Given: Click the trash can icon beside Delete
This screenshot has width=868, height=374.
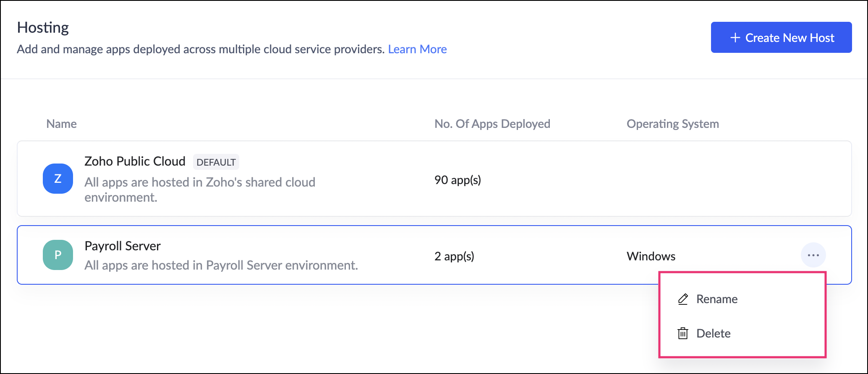Looking at the screenshot, I should 683,333.
